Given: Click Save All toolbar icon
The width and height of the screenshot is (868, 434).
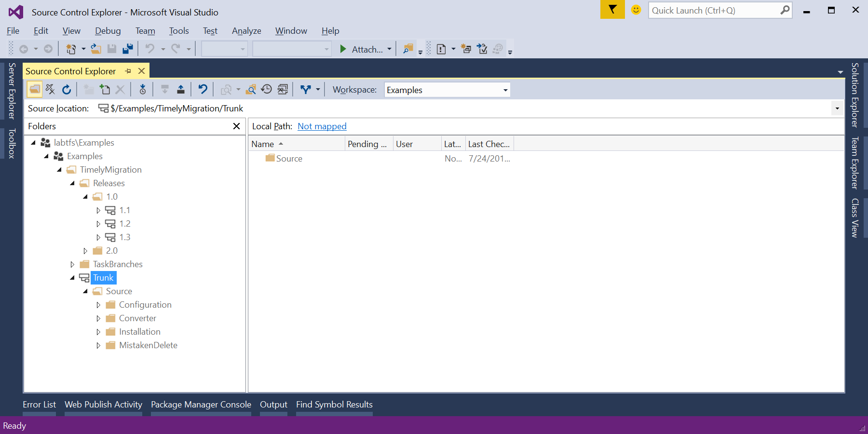Looking at the screenshot, I should tap(128, 49).
